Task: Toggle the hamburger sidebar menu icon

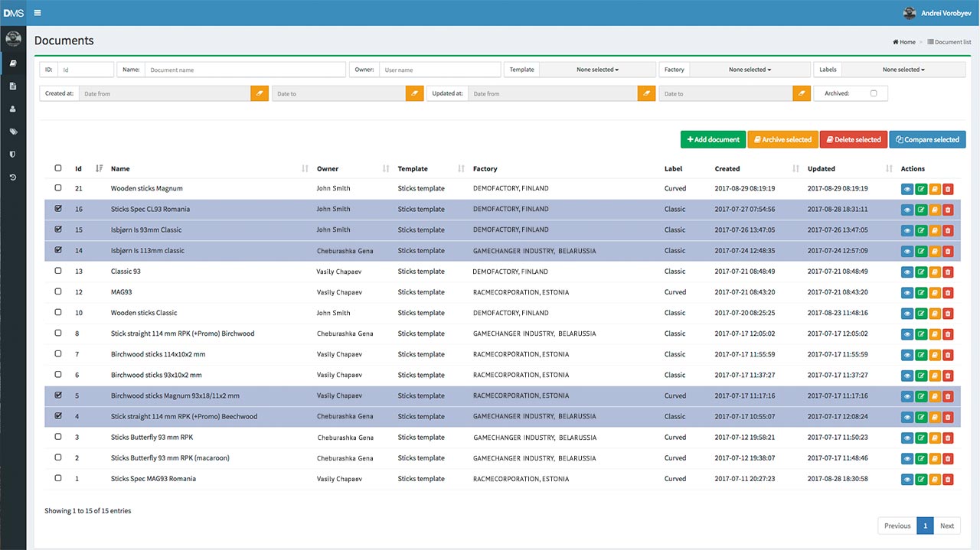Action: tap(38, 13)
